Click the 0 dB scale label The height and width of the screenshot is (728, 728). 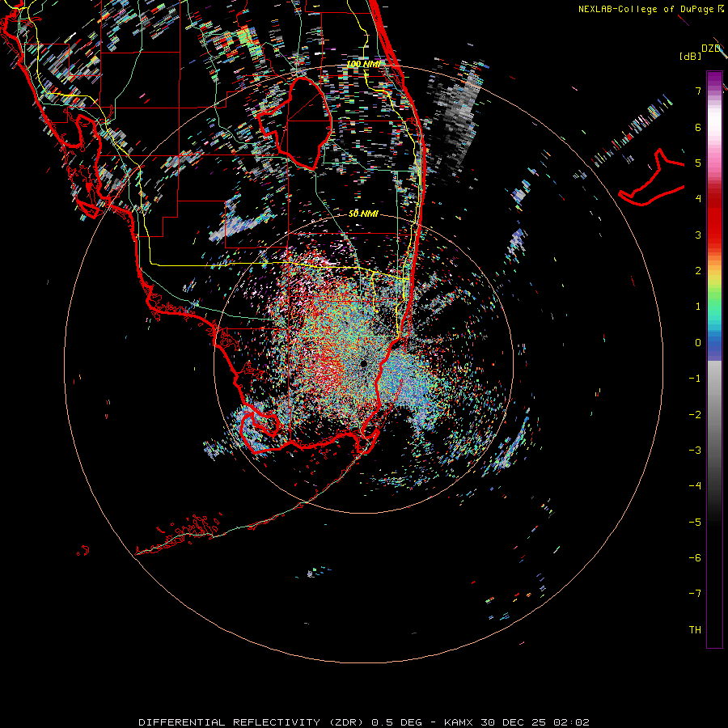point(698,343)
